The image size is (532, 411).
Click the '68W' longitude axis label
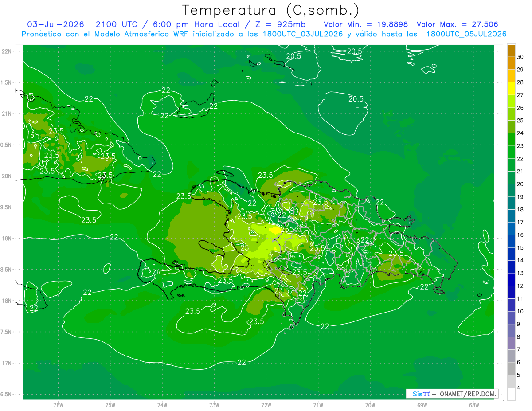[474, 405]
